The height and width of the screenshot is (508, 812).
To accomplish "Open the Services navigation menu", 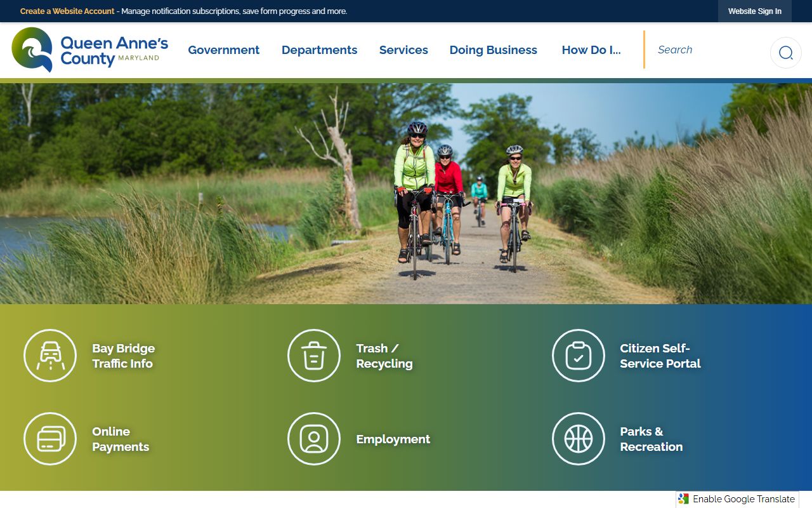I will pos(403,50).
